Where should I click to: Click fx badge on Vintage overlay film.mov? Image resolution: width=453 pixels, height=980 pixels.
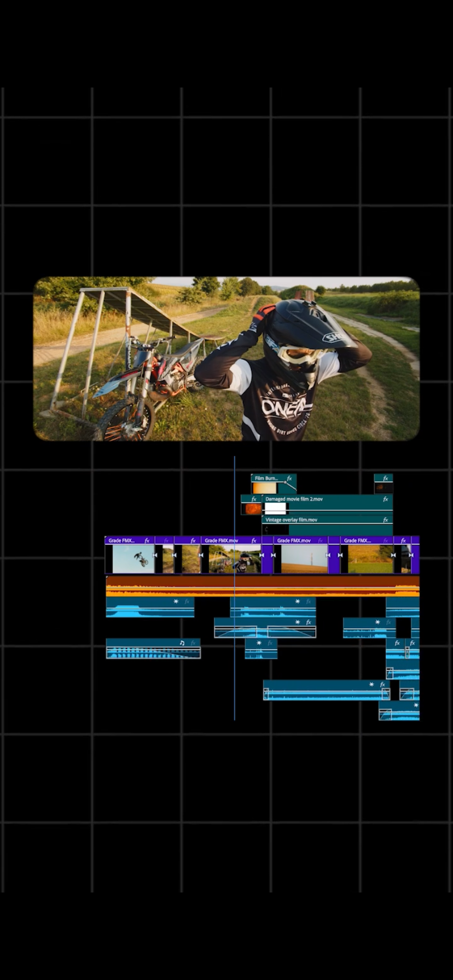click(x=385, y=520)
